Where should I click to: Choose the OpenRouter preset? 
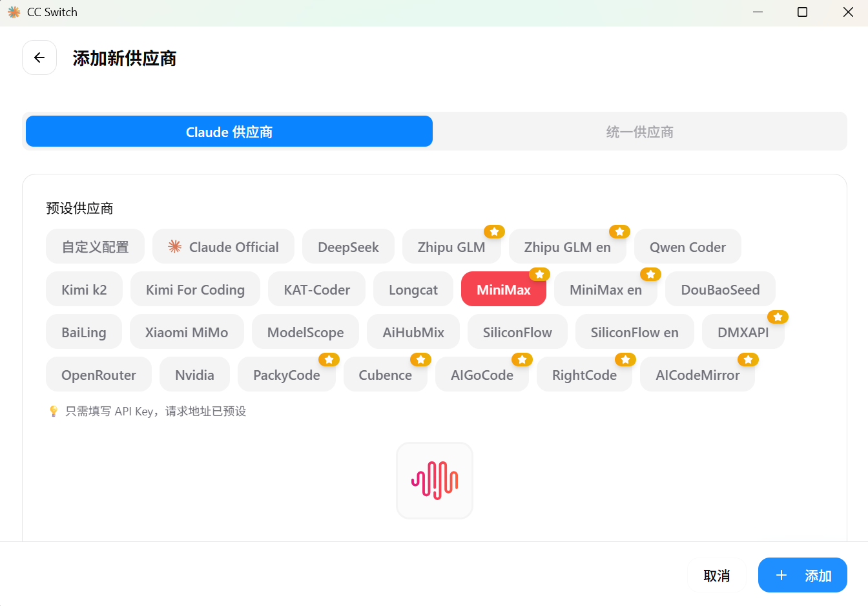99,374
